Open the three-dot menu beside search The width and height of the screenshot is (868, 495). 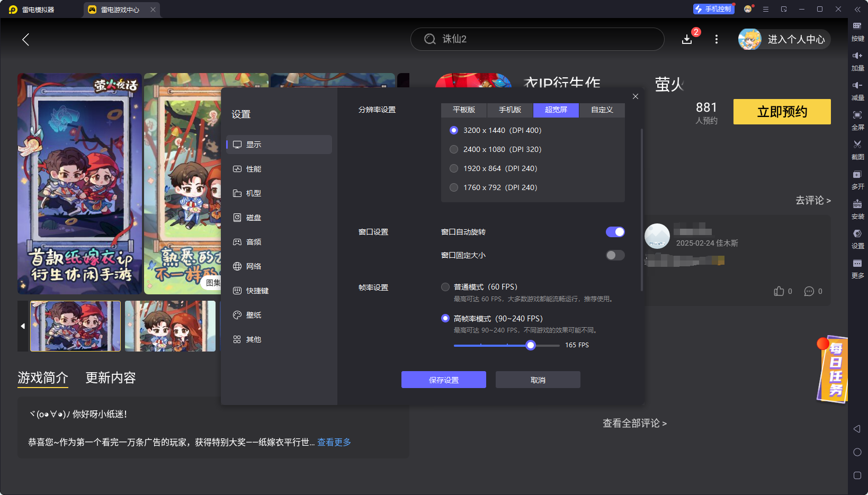tap(716, 39)
